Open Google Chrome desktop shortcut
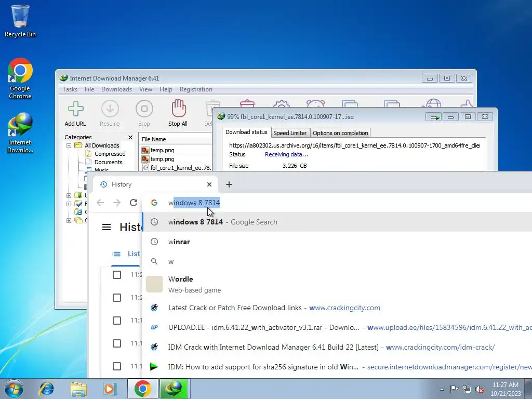532x399 pixels. 20,78
